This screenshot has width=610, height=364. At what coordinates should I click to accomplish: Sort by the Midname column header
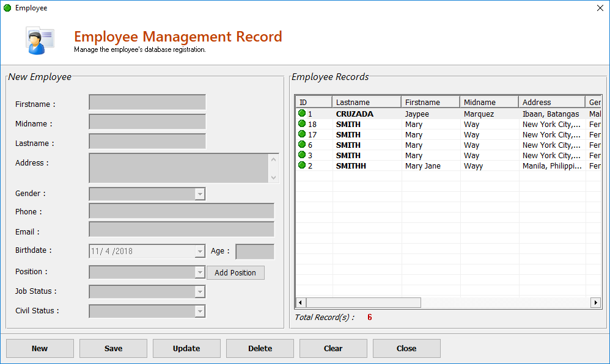point(490,102)
